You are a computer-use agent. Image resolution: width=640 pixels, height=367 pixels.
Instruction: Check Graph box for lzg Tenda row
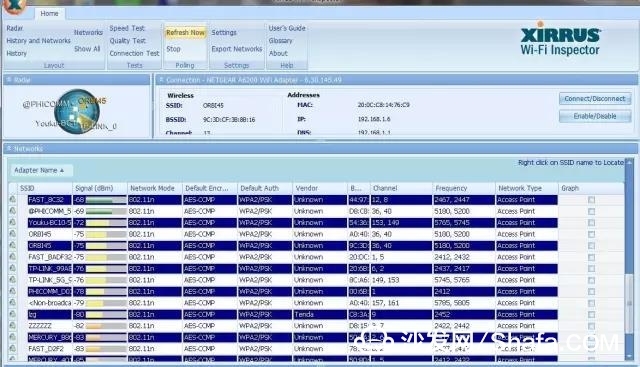(591, 314)
